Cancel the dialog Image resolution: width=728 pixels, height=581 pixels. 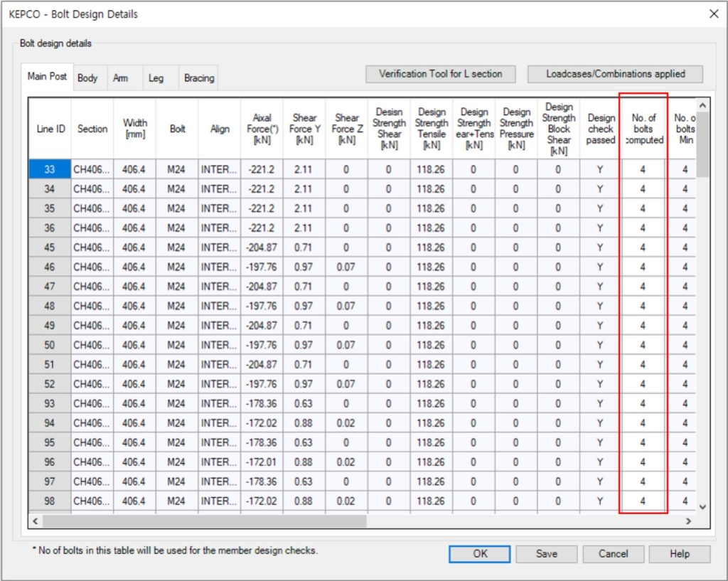click(x=613, y=554)
